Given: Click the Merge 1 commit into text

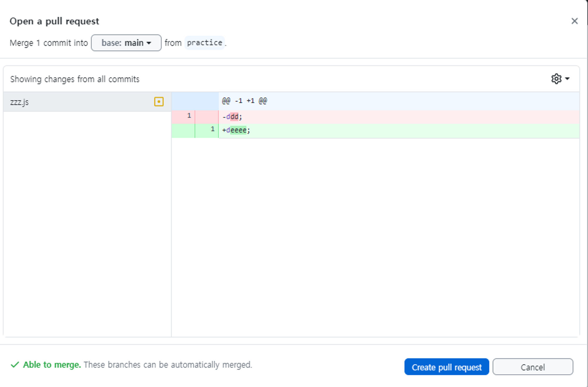Looking at the screenshot, I should click(49, 43).
